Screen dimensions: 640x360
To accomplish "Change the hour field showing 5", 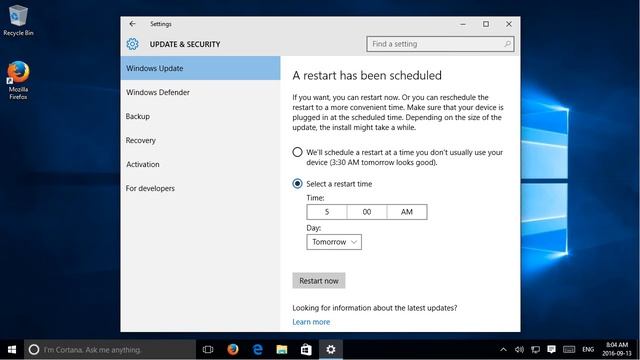I will [x=327, y=212].
